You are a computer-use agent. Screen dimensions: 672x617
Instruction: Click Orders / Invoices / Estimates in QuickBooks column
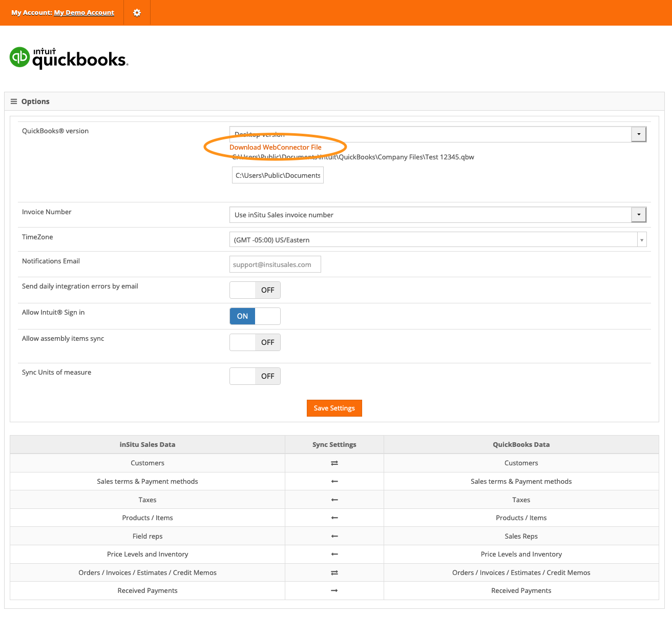521,573
